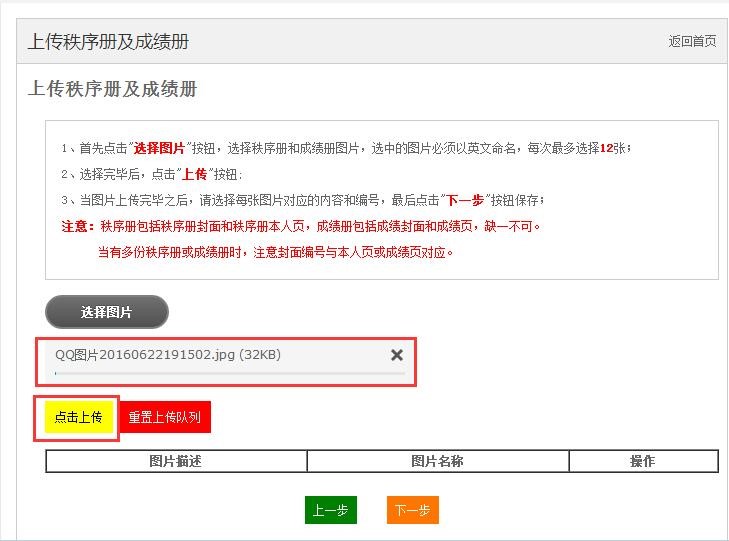Click the red 注意 warning label

click(76, 226)
